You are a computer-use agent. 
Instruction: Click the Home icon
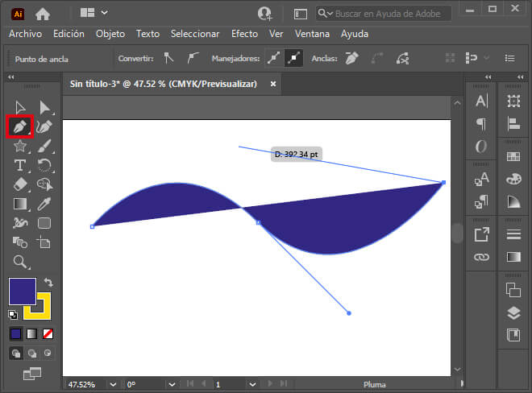coord(43,13)
